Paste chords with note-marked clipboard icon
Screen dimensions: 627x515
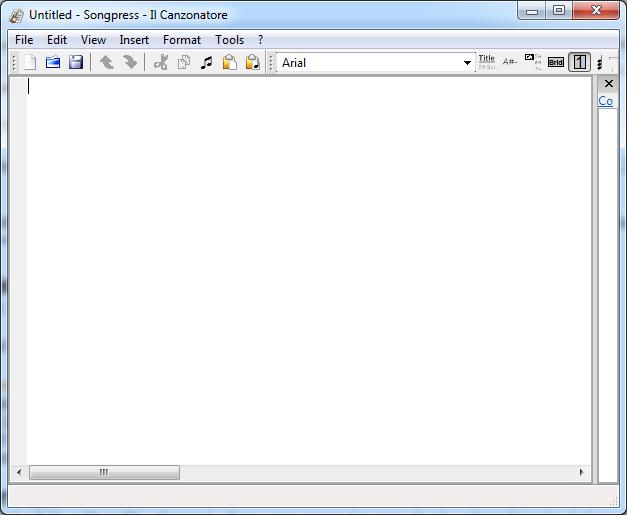253,62
